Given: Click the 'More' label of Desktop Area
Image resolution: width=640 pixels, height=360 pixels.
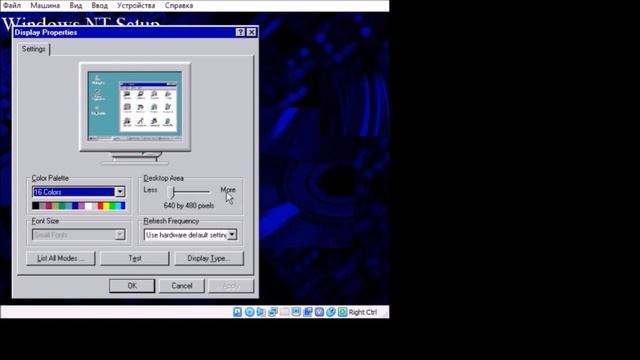Looking at the screenshot, I should [228, 190].
